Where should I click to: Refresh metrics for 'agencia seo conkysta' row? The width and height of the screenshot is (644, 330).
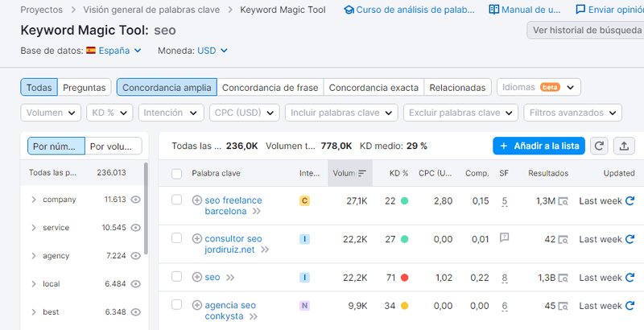pyautogui.click(x=630, y=305)
